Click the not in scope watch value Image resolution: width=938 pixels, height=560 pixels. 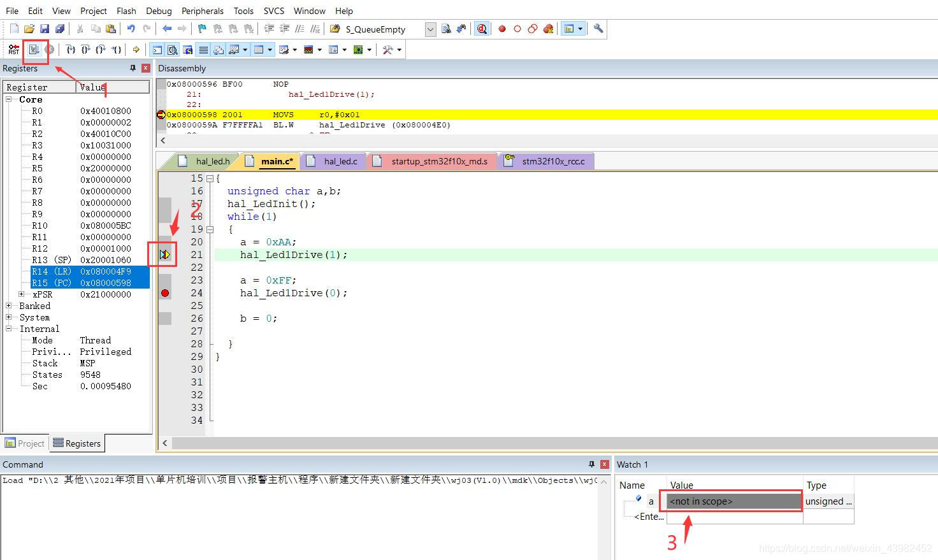734,501
